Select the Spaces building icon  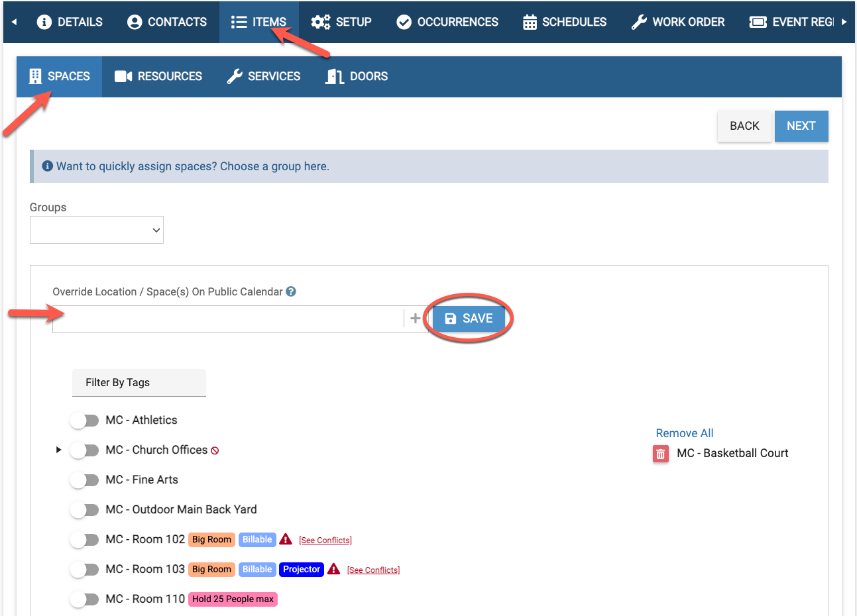click(x=34, y=76)
